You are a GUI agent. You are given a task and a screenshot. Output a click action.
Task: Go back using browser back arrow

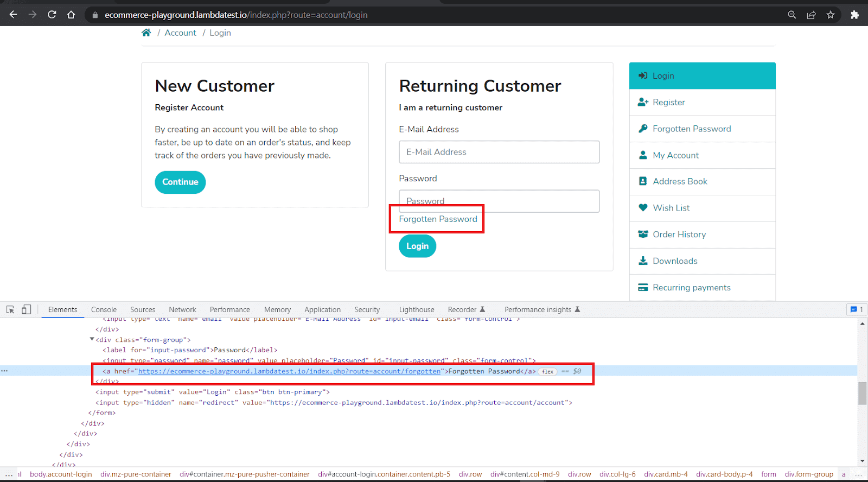point(14,15)
